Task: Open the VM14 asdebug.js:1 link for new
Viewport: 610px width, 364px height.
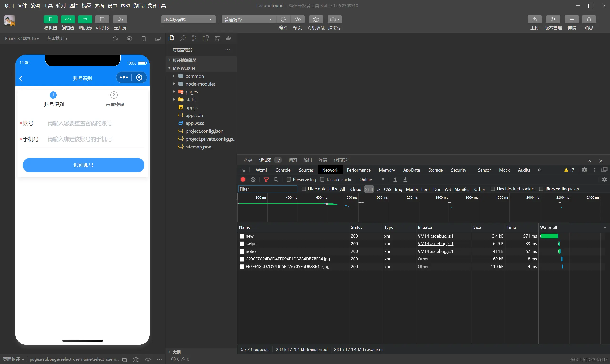Action: (x=435, y=236)
